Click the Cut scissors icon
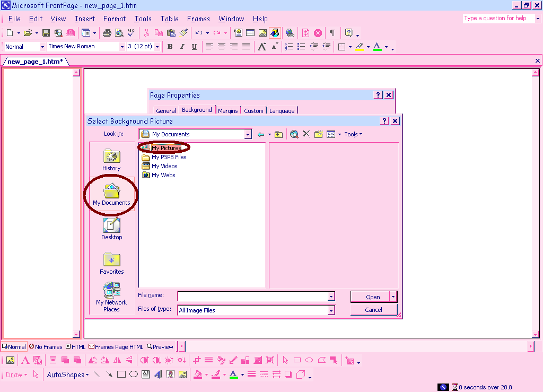 coord(146,33)
